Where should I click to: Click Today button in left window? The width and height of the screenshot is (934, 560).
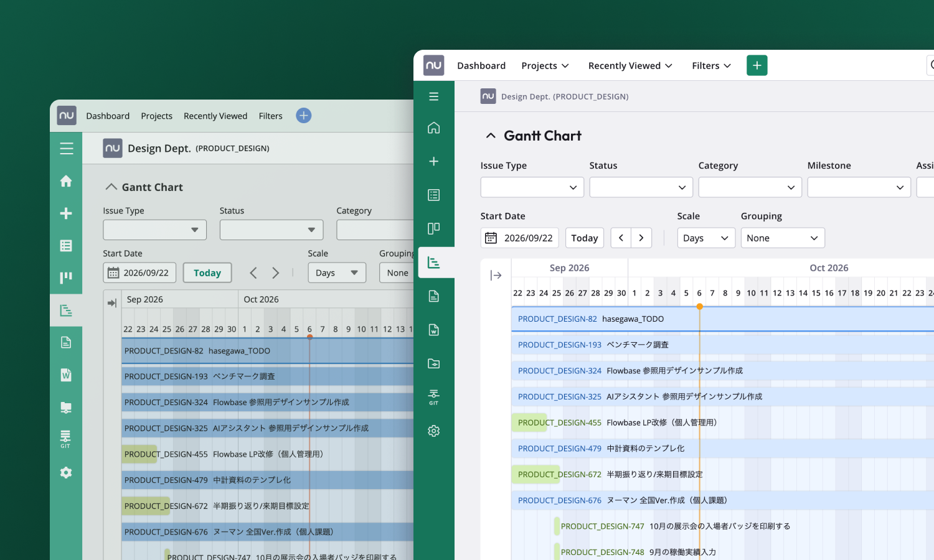coord(207,273)
